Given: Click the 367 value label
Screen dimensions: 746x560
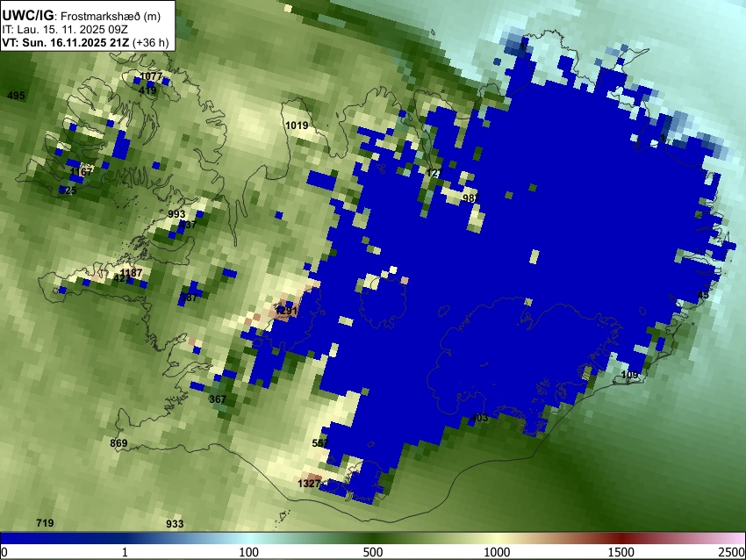Looking at the screenshot, I should pyautogui.click(x=218, y=399).
